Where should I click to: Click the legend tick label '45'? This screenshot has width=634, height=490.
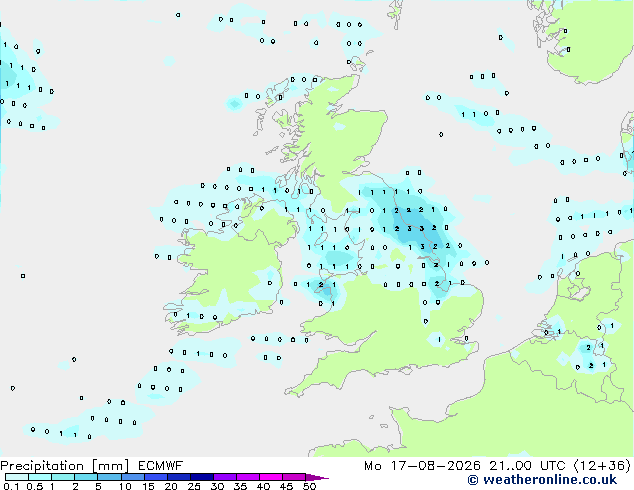(286, 486)
